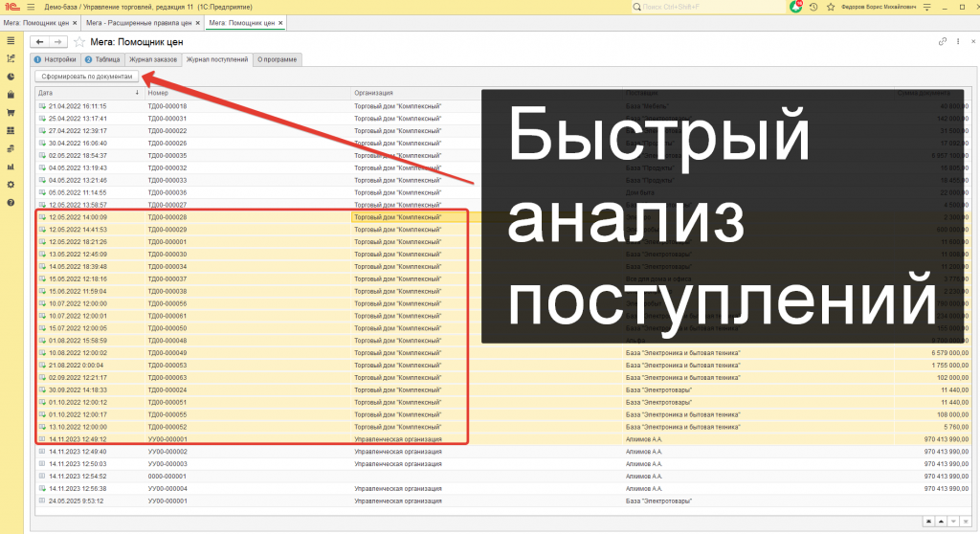Image resolution: width=980 pixels, height=534 pixels.
Task: Open the notifications bell icon
Action: 795,7
